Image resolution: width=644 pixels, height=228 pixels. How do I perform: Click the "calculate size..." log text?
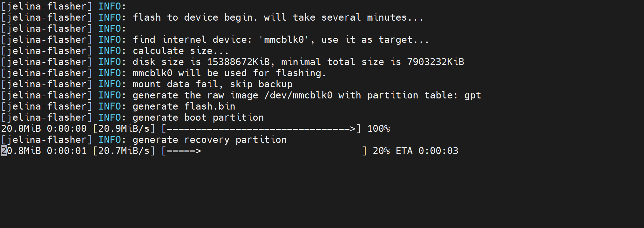180,51
